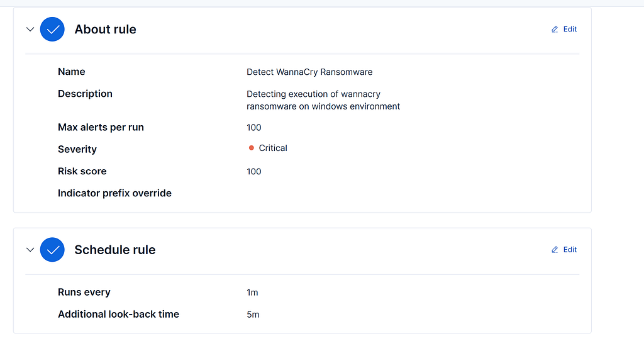Click the About rule completed checkmark icon
Screen dimensions: 644x341
coord(53,30)
